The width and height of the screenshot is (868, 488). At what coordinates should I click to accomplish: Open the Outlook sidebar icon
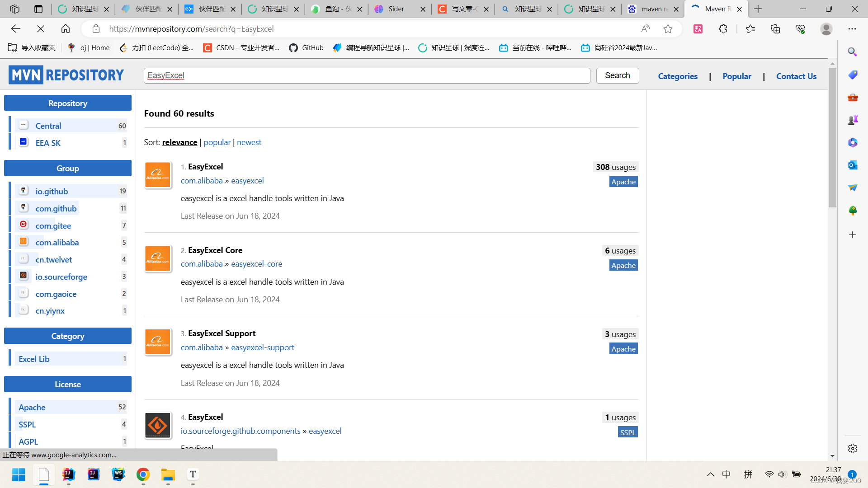pos(852,165)
